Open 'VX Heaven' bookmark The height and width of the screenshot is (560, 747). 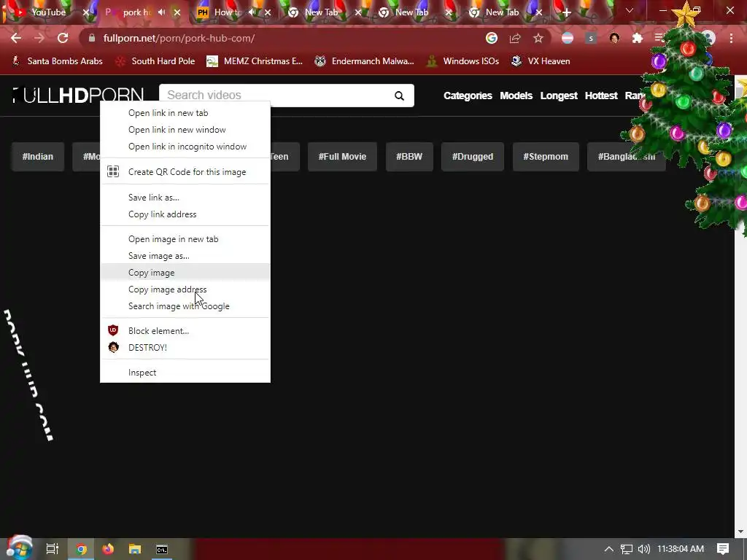coord(541,61)
